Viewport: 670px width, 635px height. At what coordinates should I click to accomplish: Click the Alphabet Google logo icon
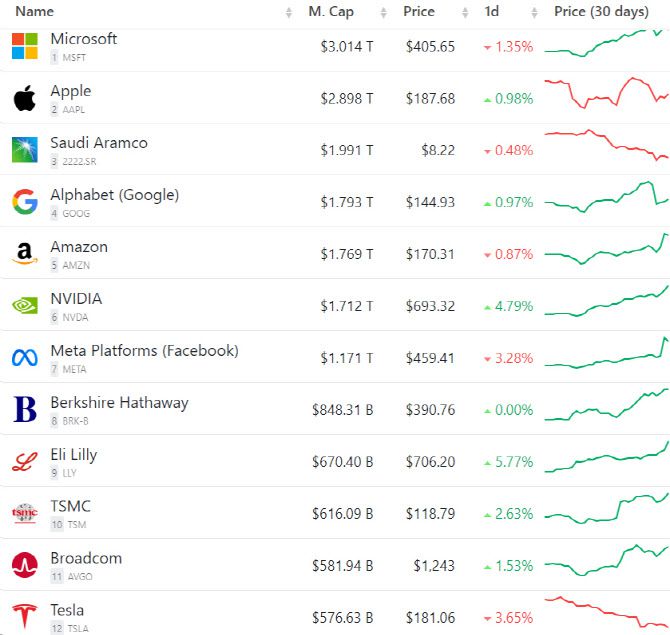(x=25, y=202)
